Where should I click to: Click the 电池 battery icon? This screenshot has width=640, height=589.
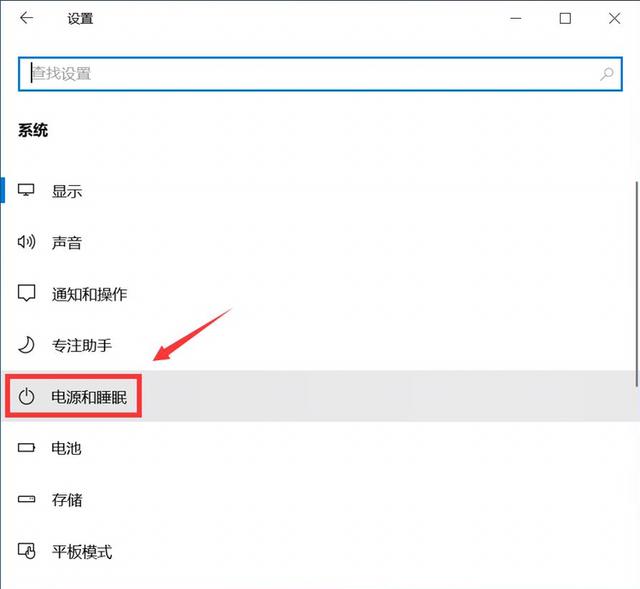tap(26, 448)
